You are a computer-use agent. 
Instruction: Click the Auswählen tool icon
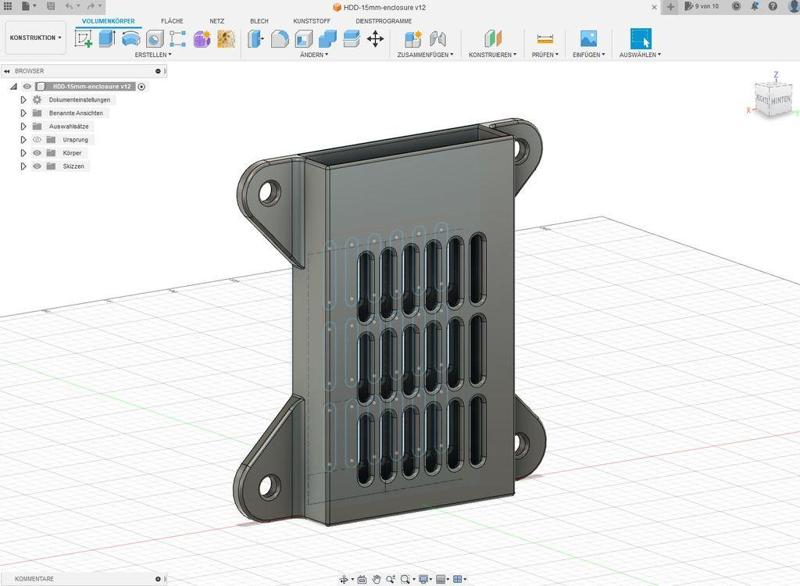pos(643,38)
